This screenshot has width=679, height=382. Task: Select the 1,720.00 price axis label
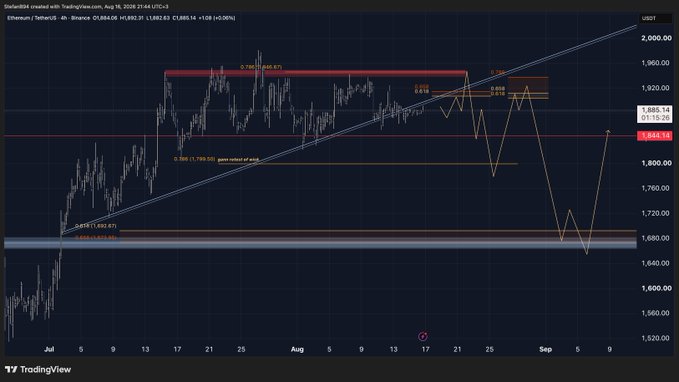[x=656, y=213]
